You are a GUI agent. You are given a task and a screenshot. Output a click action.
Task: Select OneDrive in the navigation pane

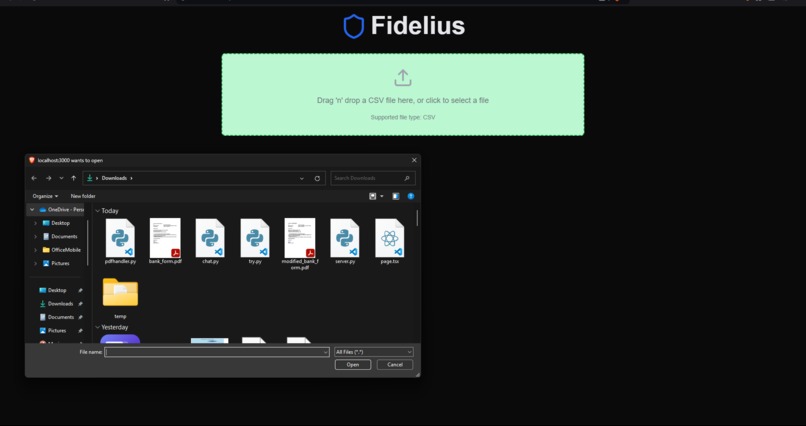click(x=61, y=210)
